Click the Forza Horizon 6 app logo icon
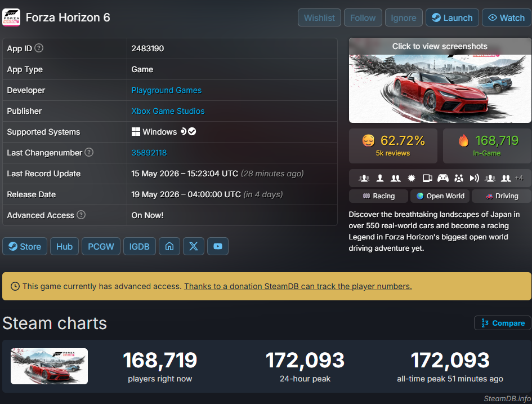 pyautogui.click(x=11, y=17)
